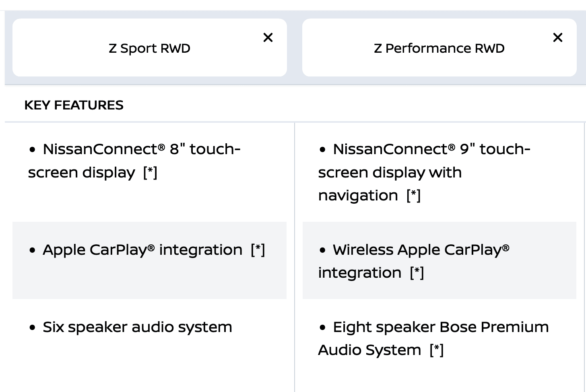This screenshot has width=586, height=392.
Task: Click the Z Sport RWD title text
Action: coord(150,48)
